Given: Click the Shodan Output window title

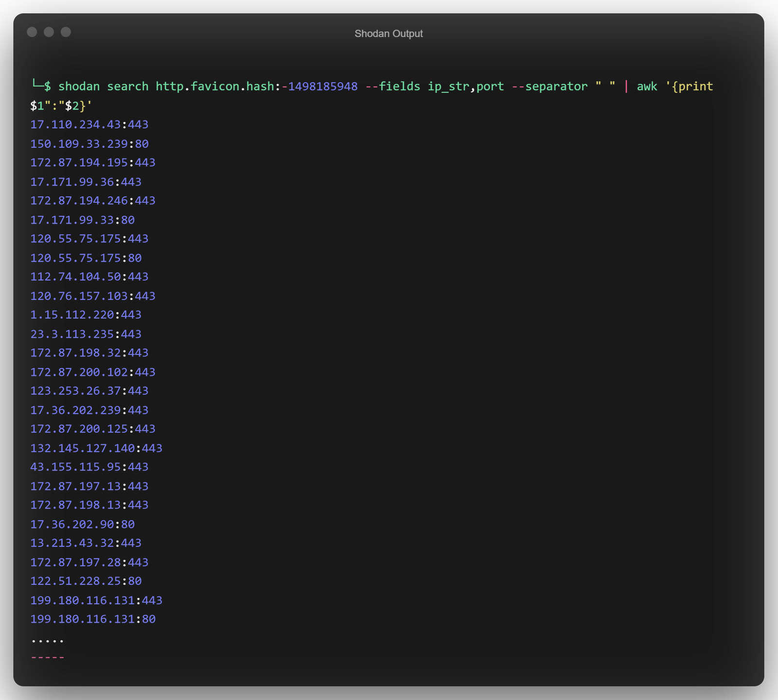Looking at the screenshot, I should point(389,34).
